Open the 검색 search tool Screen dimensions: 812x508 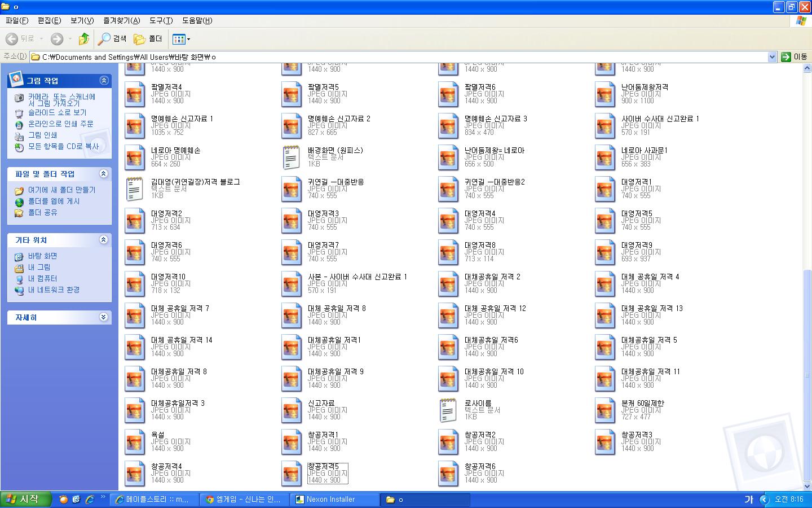(x=112, y=39)
